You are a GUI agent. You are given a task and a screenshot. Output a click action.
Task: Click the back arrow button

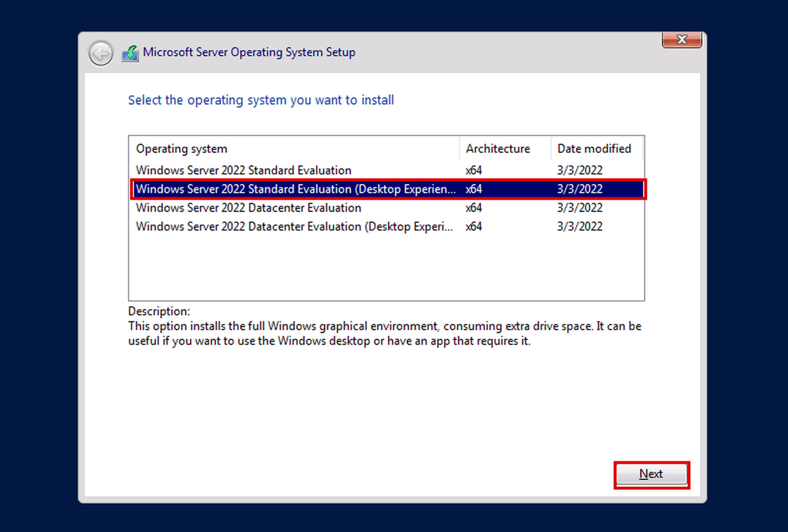(x=101, y=53)
